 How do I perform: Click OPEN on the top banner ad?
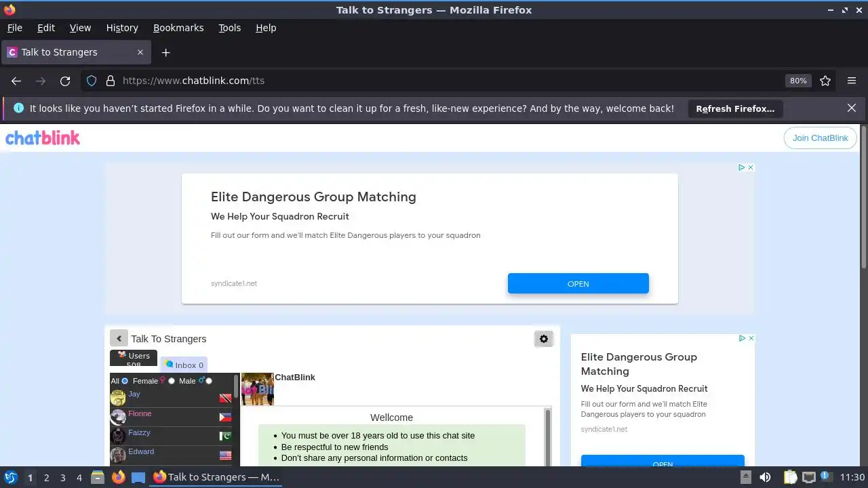point(578,283)
